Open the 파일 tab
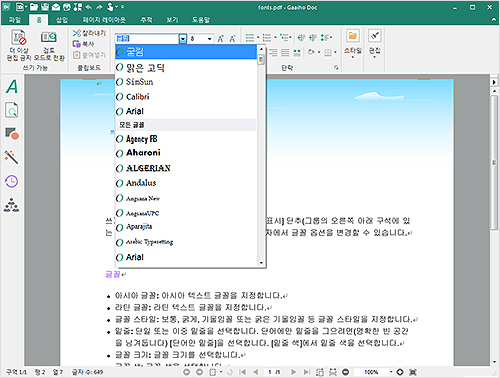 (15, 20)
